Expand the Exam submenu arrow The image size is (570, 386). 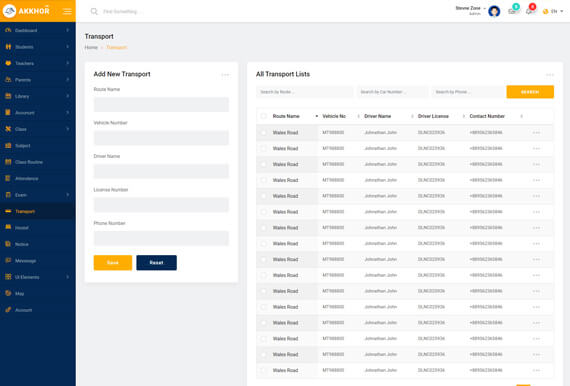point(68,195)
